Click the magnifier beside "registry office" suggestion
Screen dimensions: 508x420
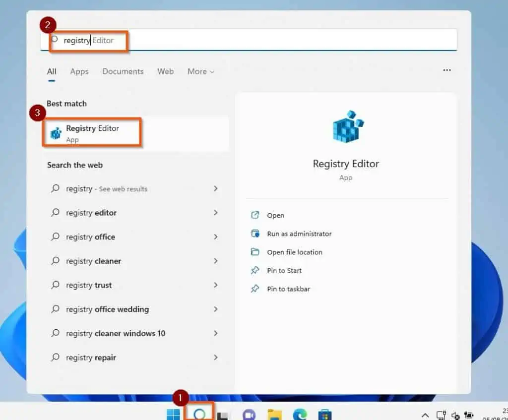click(x=55, y=237)
